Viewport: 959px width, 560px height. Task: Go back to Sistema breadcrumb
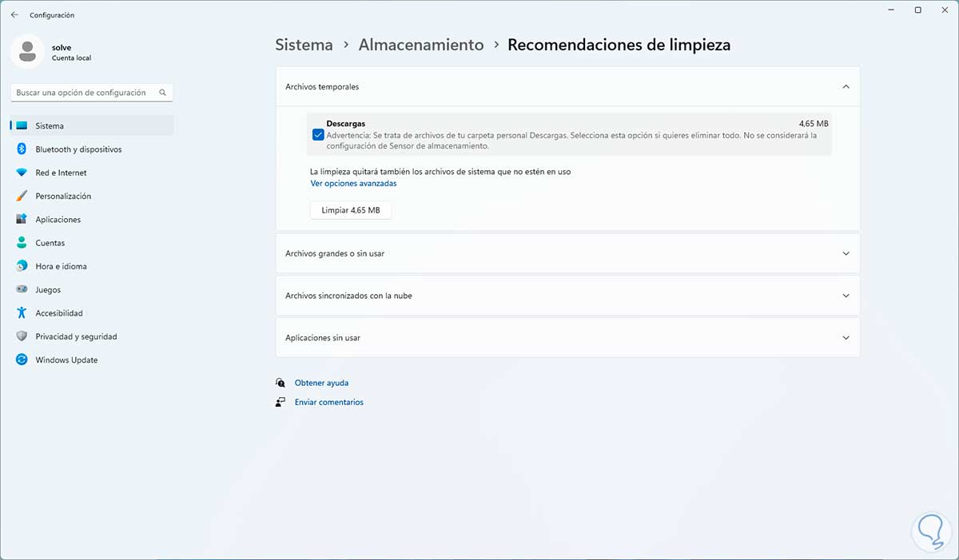[x=304, y=45]
